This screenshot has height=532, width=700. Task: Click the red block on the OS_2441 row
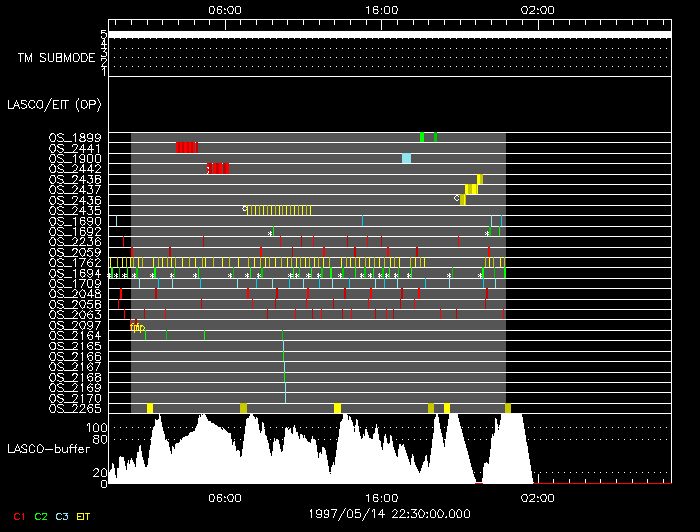[186, 148]
